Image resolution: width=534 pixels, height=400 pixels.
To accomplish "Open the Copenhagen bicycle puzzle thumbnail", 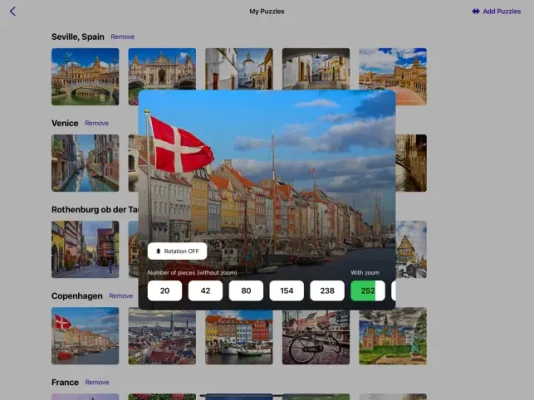I will [x=316, y=337].
